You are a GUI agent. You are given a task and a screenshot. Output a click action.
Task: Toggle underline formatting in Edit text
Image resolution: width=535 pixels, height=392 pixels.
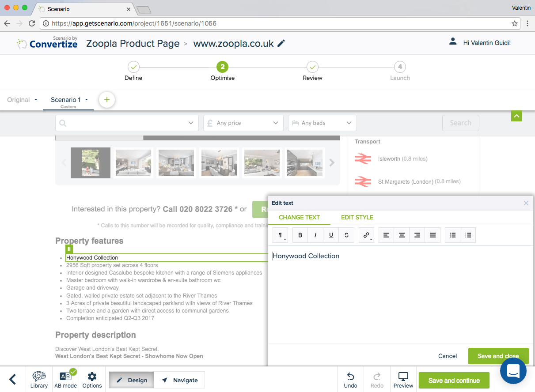[331, 235]
